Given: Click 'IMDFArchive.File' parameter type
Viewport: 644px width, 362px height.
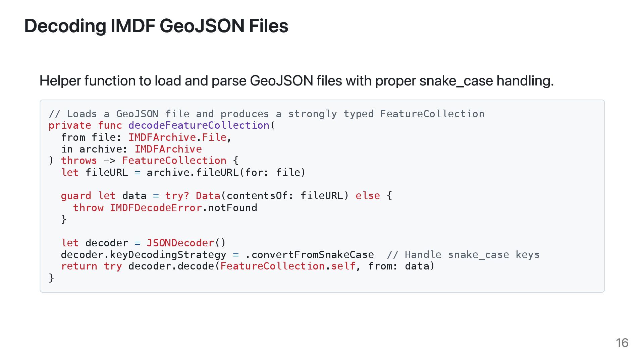Looking at the screenshot, I should pos(177,137).
